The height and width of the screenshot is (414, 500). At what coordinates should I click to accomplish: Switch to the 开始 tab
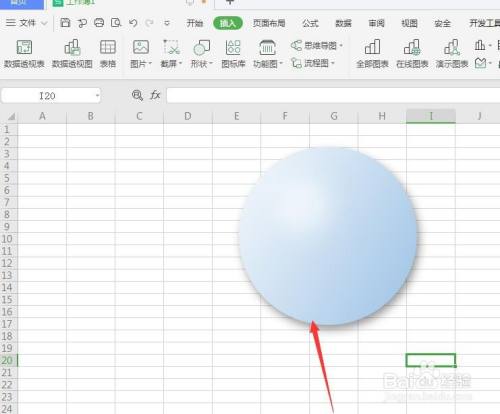click(x=195, y=23)
